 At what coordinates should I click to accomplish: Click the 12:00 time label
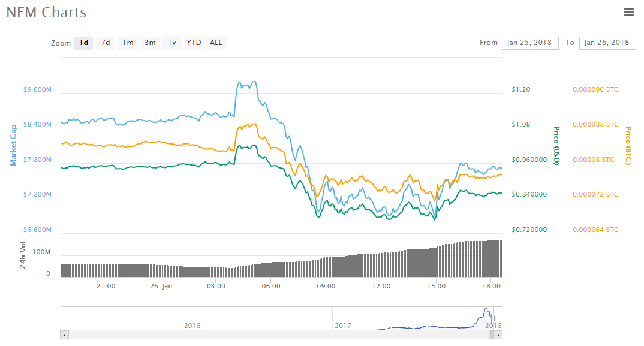point(381,287)
